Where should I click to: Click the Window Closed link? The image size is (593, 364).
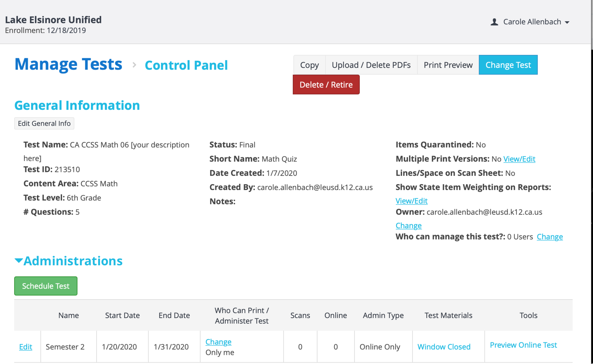click(x=444, y=347)
